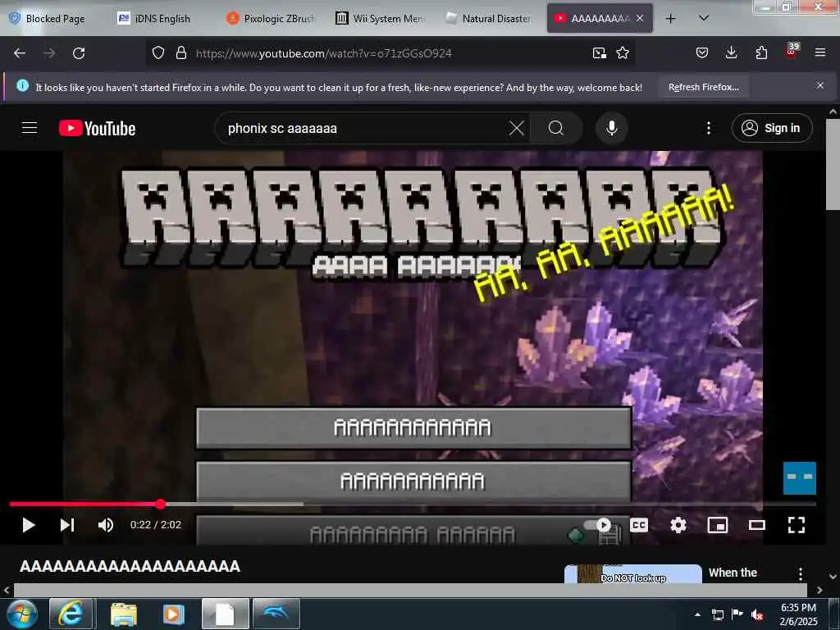
Task: Click the video title AAAAAAAAAAAAAAAAAAA
Action: (130, 566)
